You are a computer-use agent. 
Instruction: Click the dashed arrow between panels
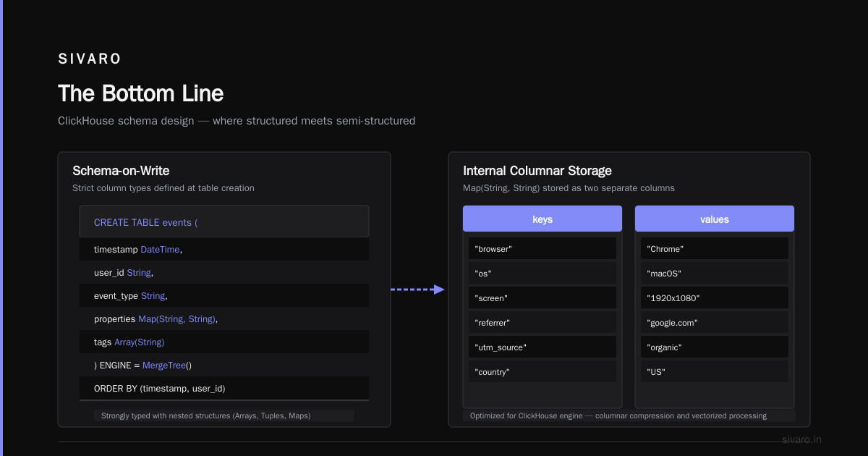click(x=418, y=290)
